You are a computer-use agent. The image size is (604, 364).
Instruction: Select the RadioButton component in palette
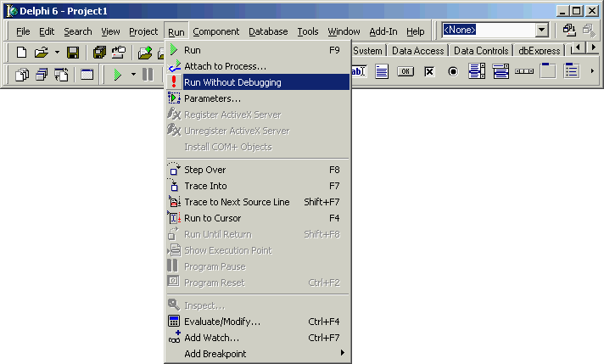coord(453,71)
